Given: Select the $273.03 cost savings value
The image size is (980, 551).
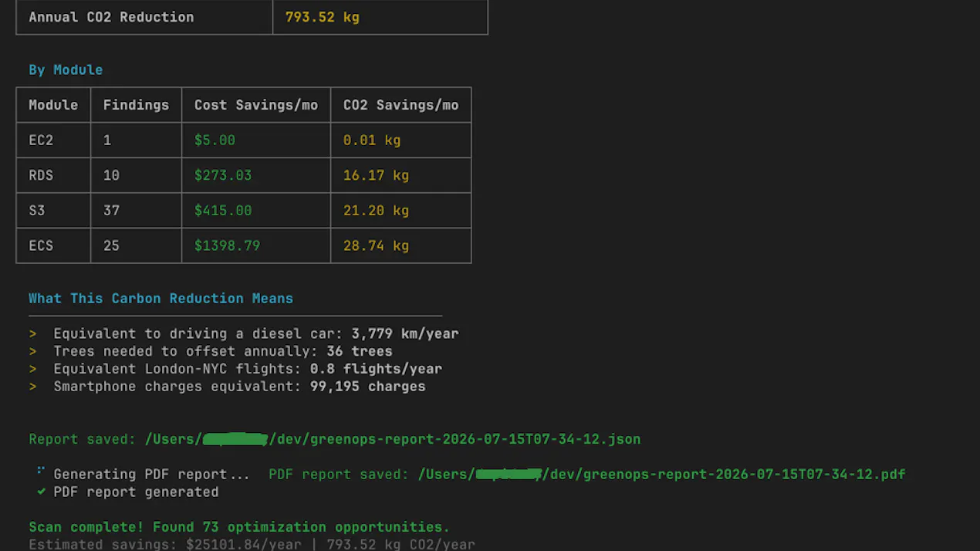Looking at the screenshot, I should 223,175.
